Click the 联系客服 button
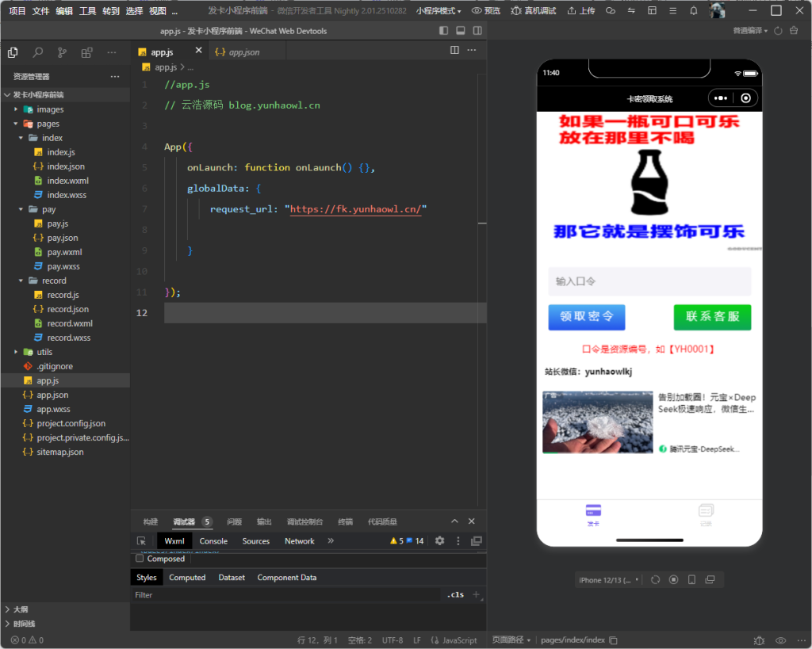812x649 pixels. [712, 317]
